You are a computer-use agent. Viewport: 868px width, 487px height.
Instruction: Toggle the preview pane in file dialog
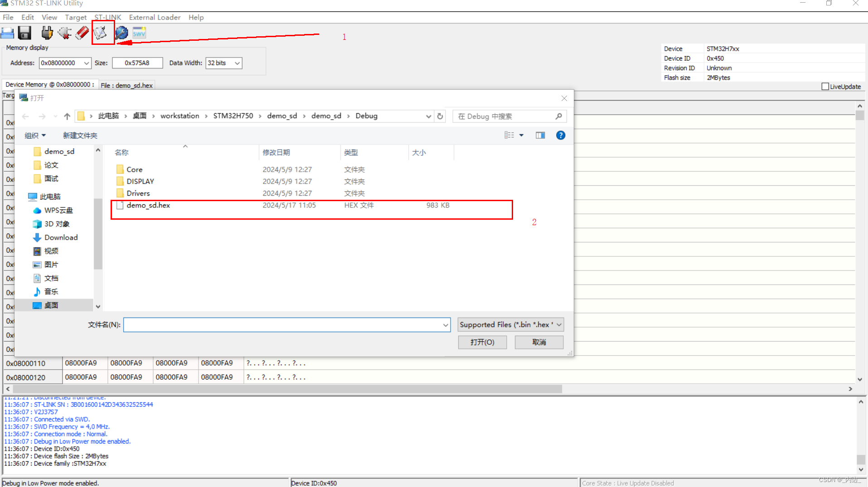tap(540, 135)
